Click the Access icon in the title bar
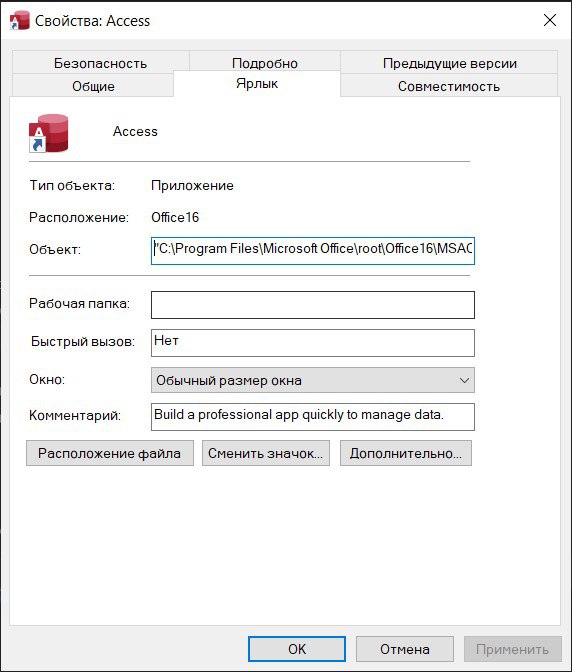Viewport: 572px width, 672px height. point(20,21)
